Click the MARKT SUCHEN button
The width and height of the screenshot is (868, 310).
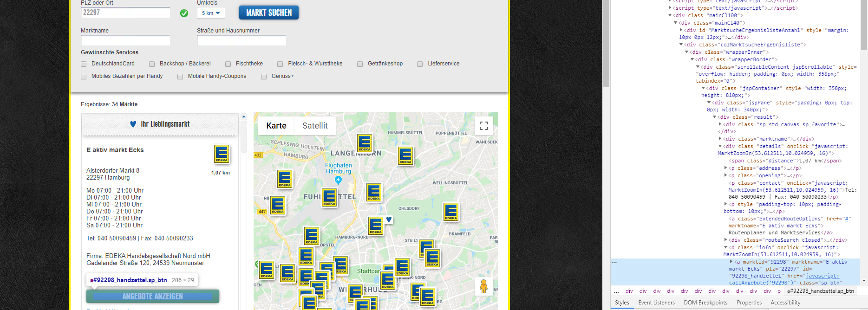[x=269, y=13]
